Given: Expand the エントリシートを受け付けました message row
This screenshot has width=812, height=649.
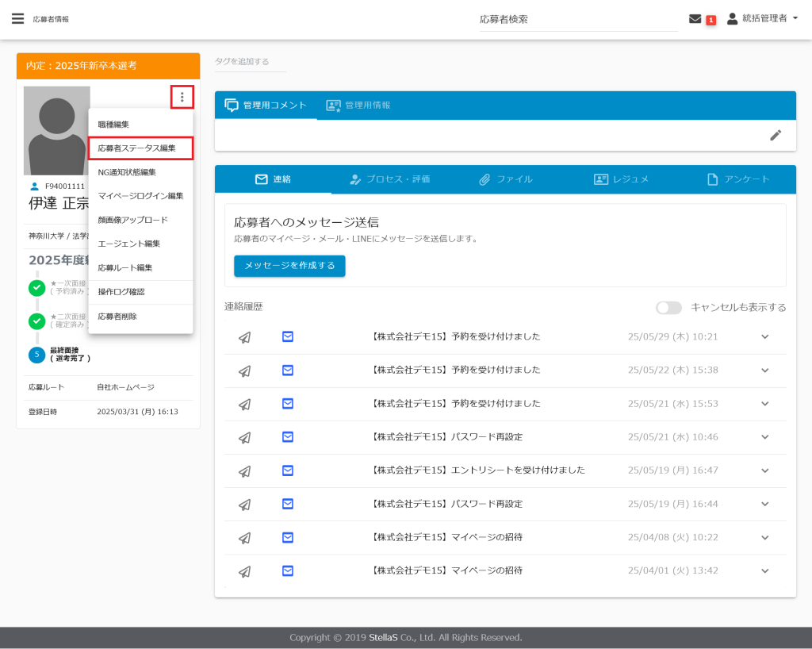Looking at the screenshot, I should (x=764, y=470).
